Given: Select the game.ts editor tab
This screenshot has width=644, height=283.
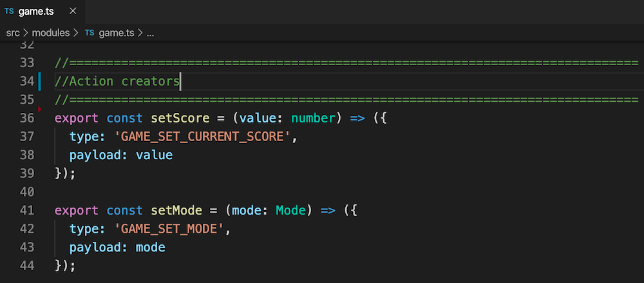Looking at the screenshot, I should click(43, 12).
